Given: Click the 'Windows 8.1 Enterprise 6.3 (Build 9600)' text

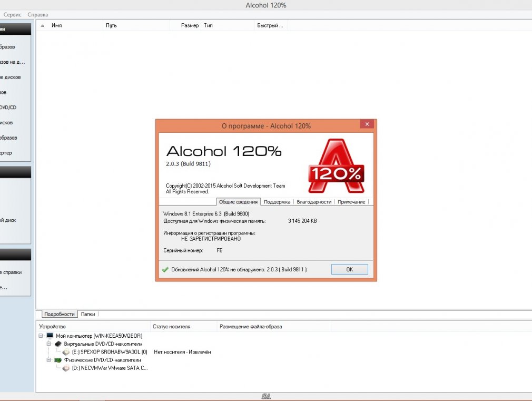Looking at the screenshot, I should point(206,214).
